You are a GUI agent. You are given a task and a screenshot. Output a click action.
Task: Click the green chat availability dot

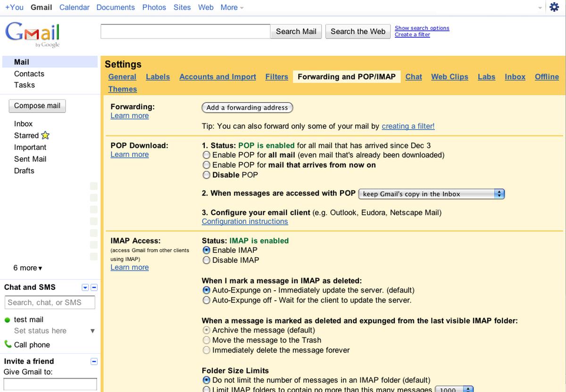coord(8,320)
